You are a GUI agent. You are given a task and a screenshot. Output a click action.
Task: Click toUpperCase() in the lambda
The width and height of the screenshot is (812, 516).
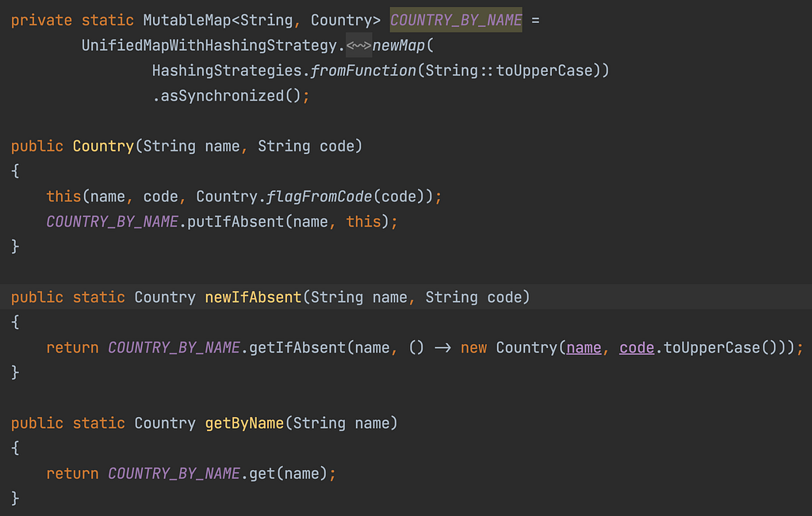[x=720, y=348]
